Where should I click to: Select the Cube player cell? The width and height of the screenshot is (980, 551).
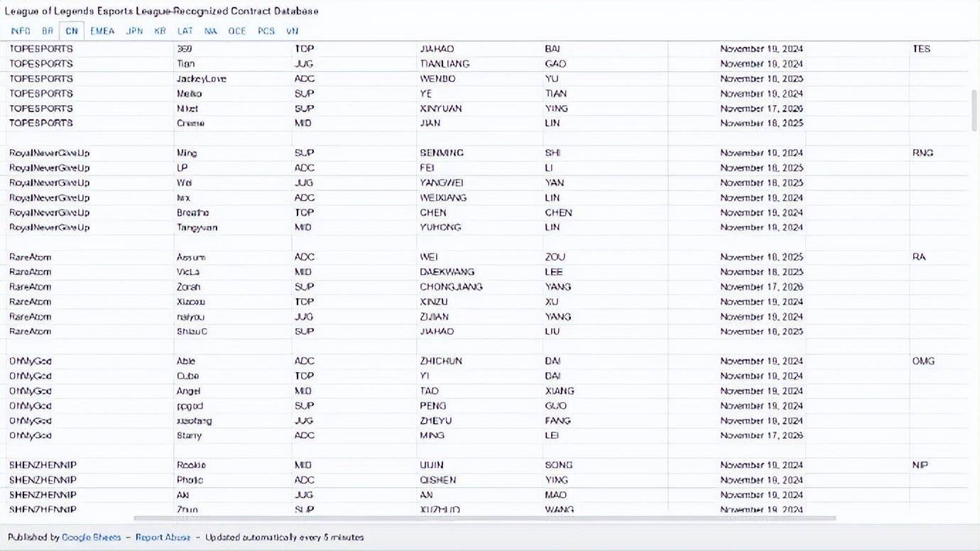[187, 376]
